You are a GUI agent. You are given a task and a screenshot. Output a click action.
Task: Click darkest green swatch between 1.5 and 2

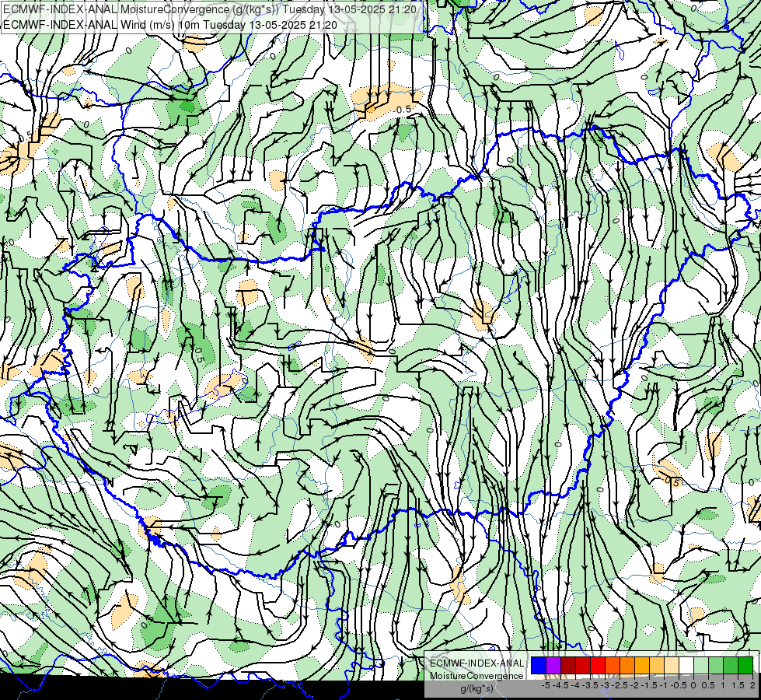[x=745, y=666]
